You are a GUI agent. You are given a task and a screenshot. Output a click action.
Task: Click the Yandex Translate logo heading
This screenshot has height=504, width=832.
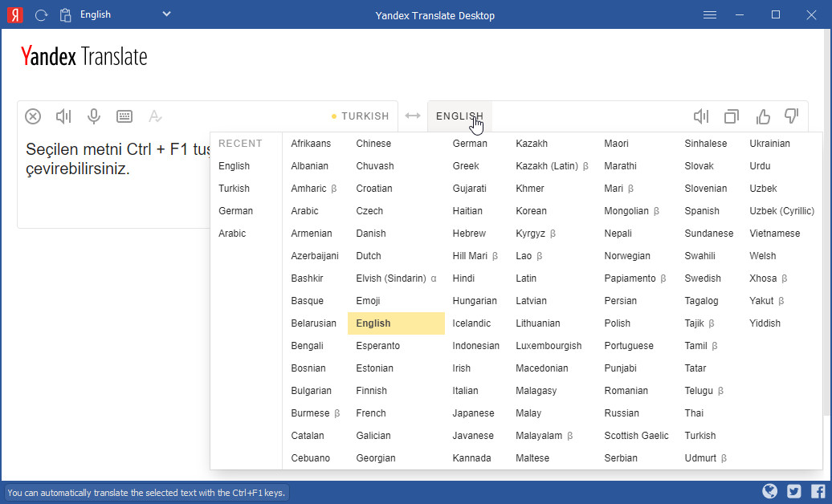pos(84,56)
